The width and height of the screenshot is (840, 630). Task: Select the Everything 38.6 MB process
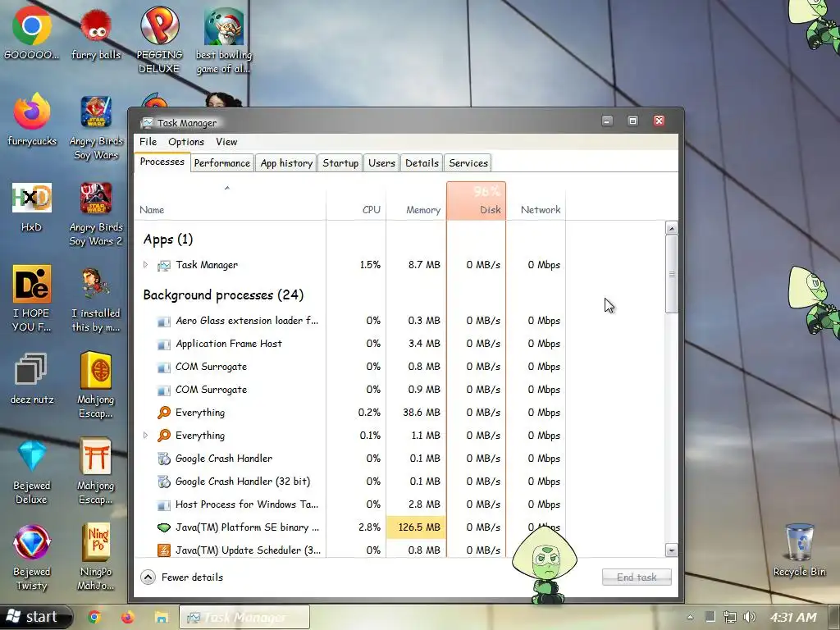349,413
